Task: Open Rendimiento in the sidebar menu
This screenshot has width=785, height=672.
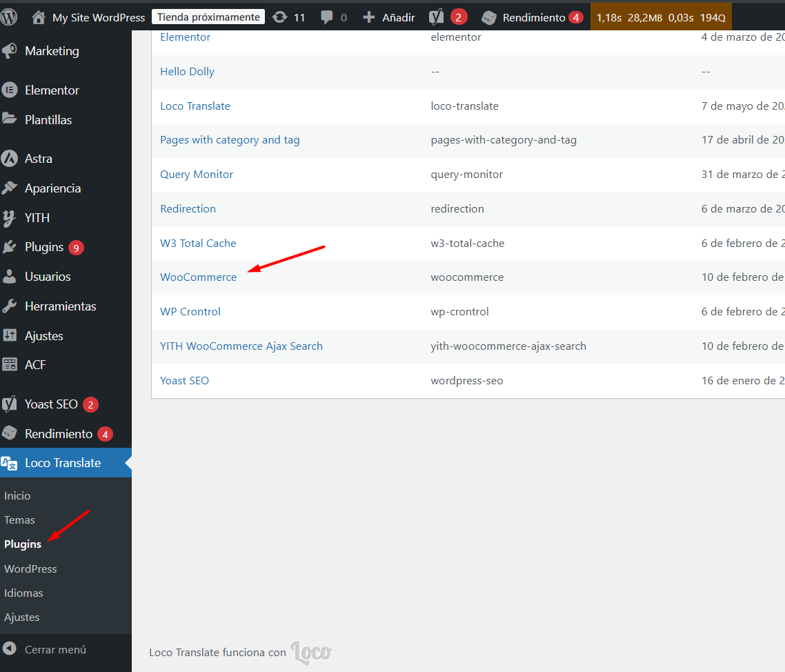Action: [59, 434]
